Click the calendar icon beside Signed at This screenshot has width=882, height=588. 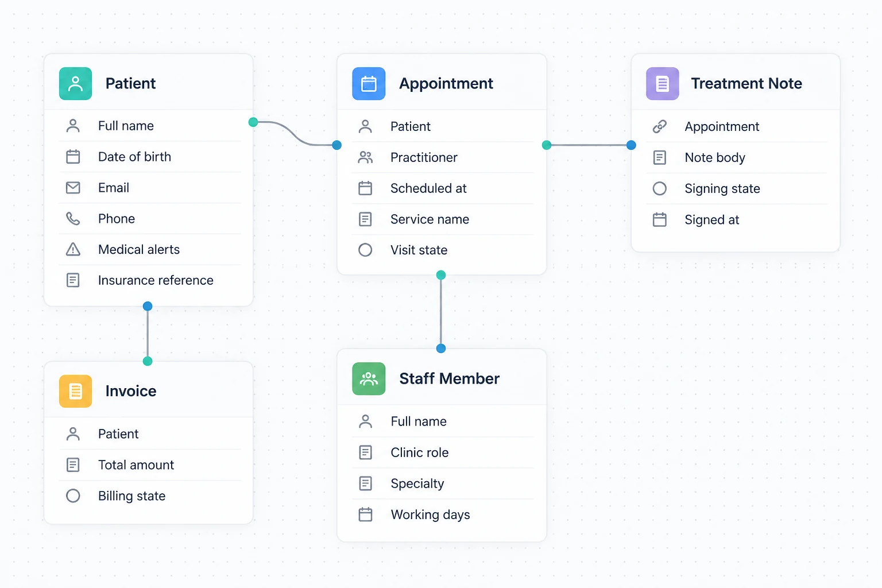[x=660, y=219]
